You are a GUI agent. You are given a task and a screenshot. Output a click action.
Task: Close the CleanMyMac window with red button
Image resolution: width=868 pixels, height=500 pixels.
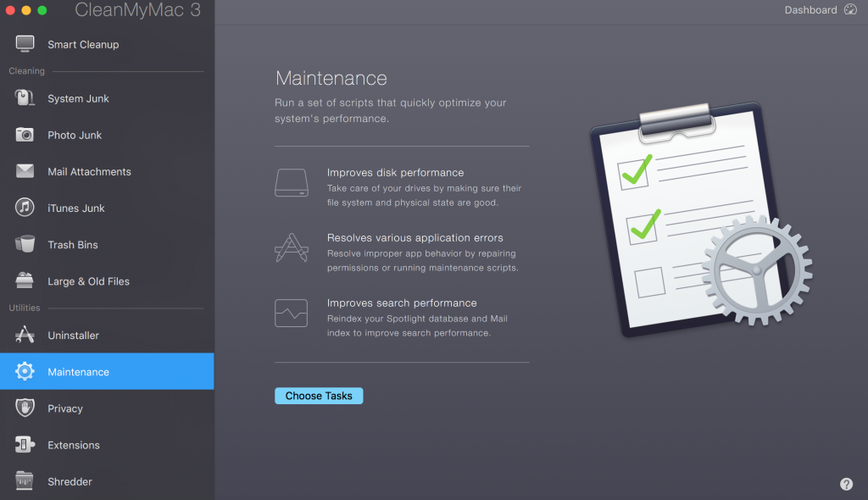coord(10,10)
